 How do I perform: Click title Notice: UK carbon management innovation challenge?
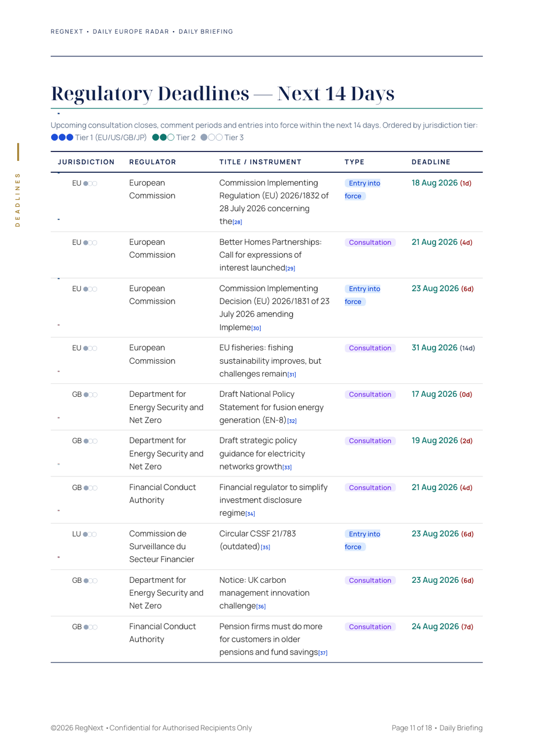[265, 593]
